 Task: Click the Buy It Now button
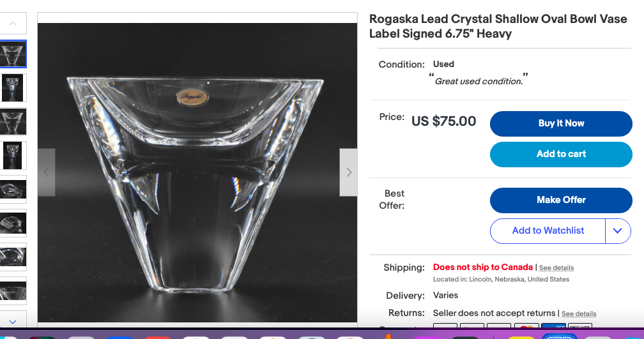(x=561, y=123)
